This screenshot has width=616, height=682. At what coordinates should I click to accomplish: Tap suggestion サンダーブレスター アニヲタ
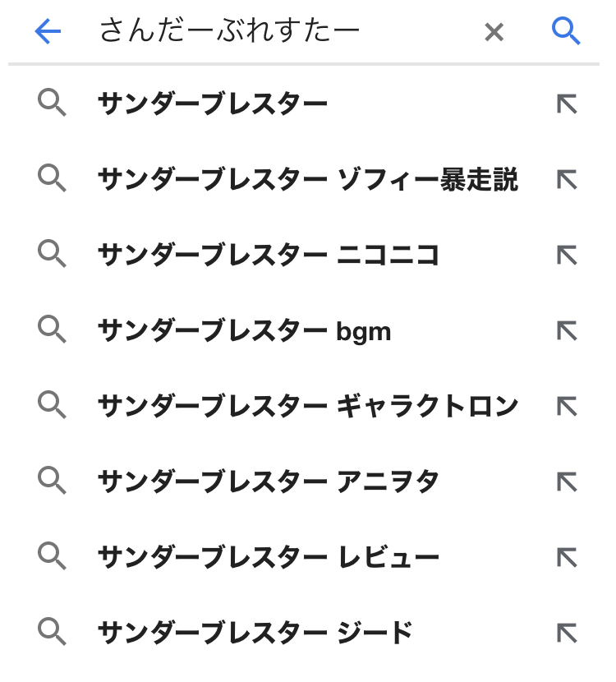coord(269,482)
